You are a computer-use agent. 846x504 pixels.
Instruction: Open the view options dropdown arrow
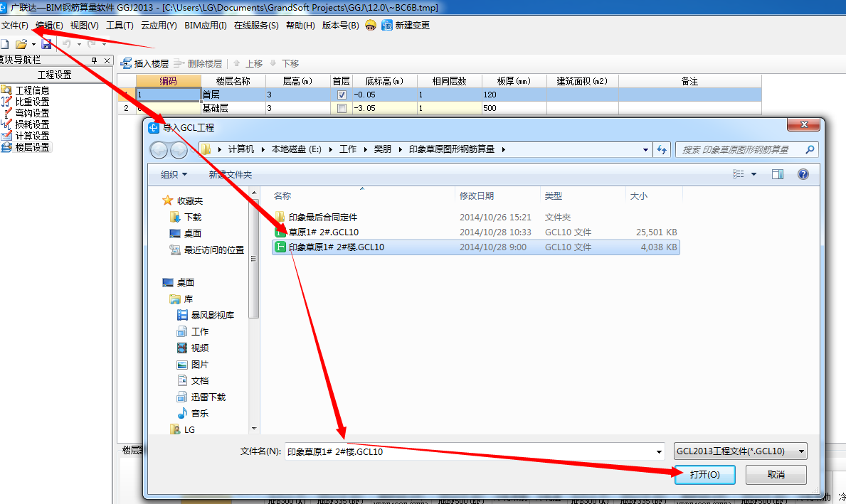[x=754, y=174]
